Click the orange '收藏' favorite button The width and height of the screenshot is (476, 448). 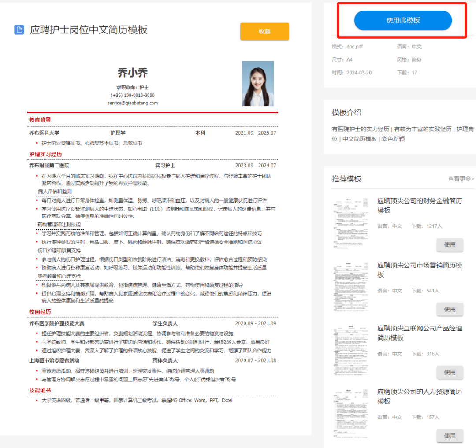pyautogui.click(x=264, y=31)
